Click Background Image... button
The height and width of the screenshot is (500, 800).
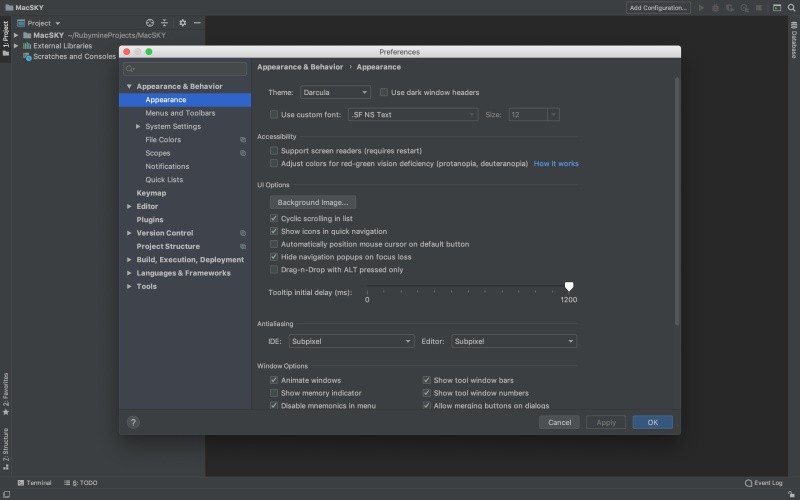tap(313, 203)
